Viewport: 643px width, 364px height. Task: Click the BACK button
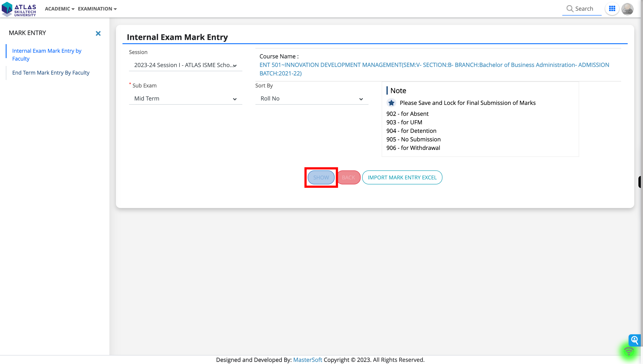(x=348, y=177)
